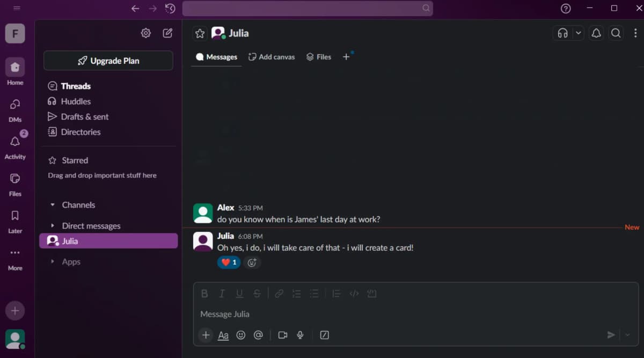Open the schedule send dropdown arrow
The image size is (644, 358).
click(x=627, y=335)
